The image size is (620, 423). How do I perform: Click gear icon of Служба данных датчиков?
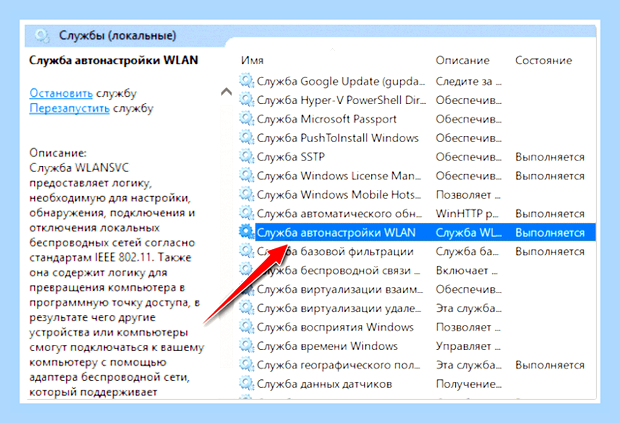[x=246, y=384]
